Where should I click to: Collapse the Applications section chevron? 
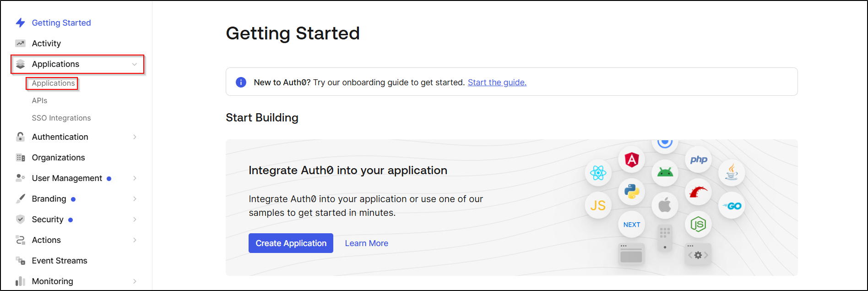click(x=135, y=64)
